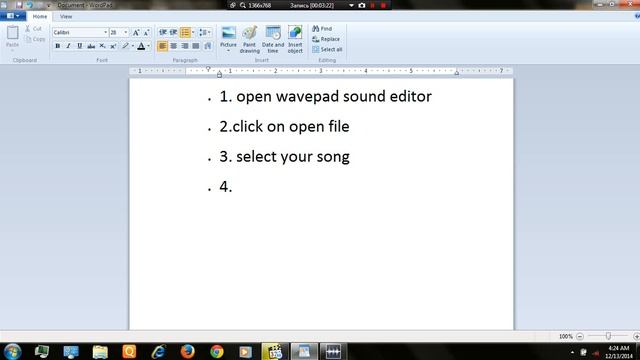Open the Windows Start button
The width and height of the screenshot is (640, 360).
tap(13, 351)
